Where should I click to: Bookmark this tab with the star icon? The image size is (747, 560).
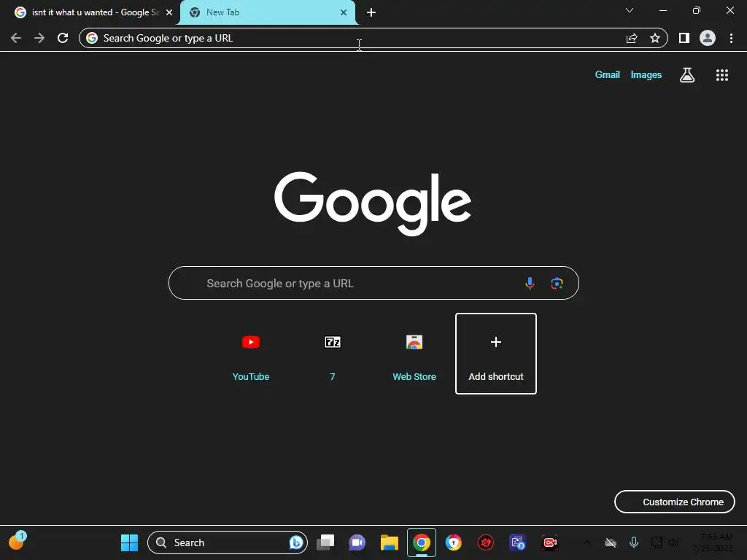tap(655, 38)
